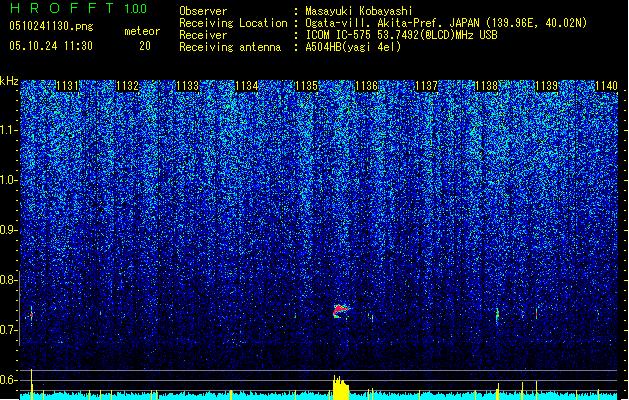The width and height of the screenshot is (629, 400).
Task: Click the date stamp 05.10.24 11:30
Action: (51, 46)
